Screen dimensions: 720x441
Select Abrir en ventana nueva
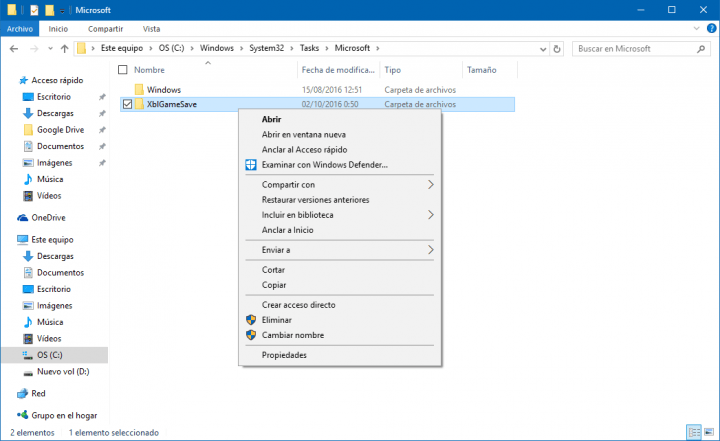(x=304, y=135)
